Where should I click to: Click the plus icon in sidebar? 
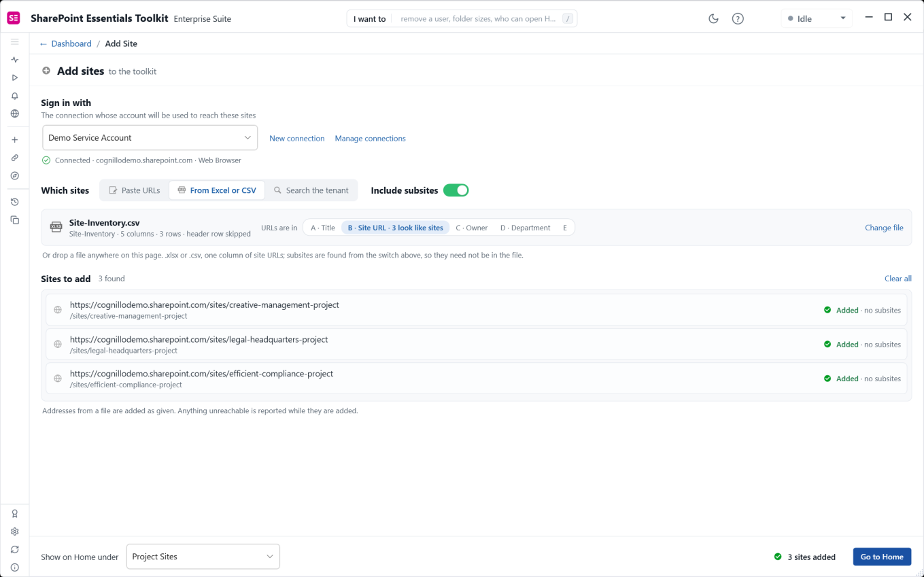(14, 140)
